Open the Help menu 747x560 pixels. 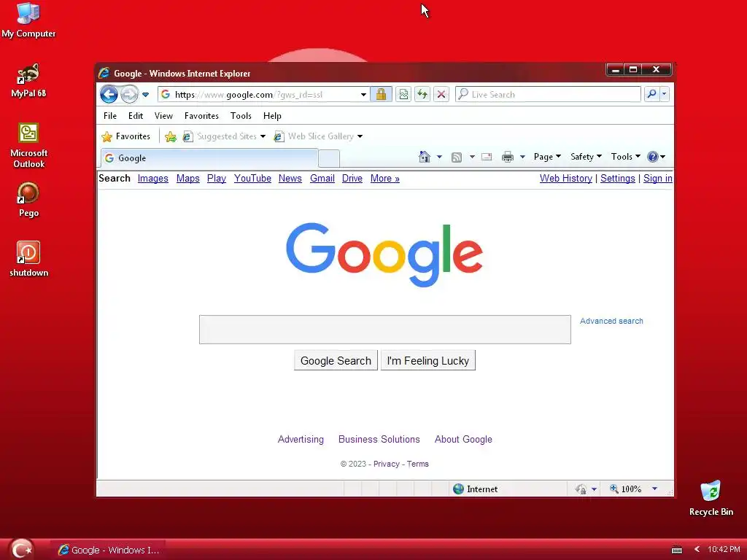[272, 116]
